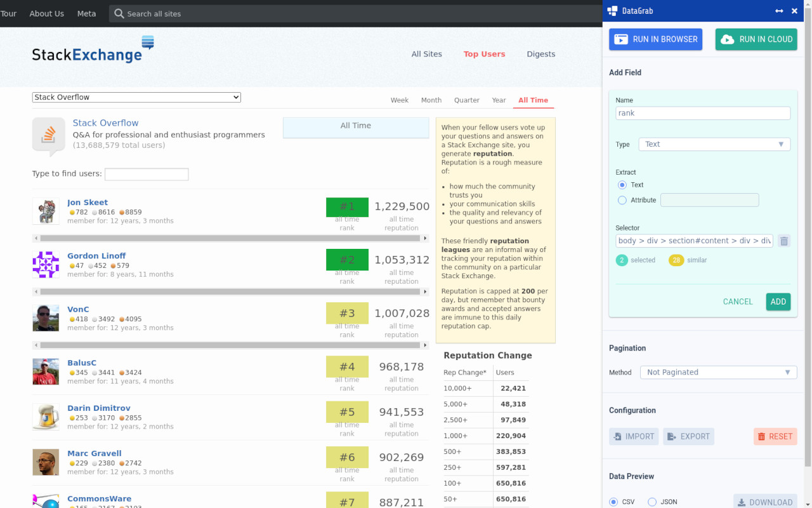Click the Run in Browser button
This screenshot has height=508, width=812.
tap(656, 39)
